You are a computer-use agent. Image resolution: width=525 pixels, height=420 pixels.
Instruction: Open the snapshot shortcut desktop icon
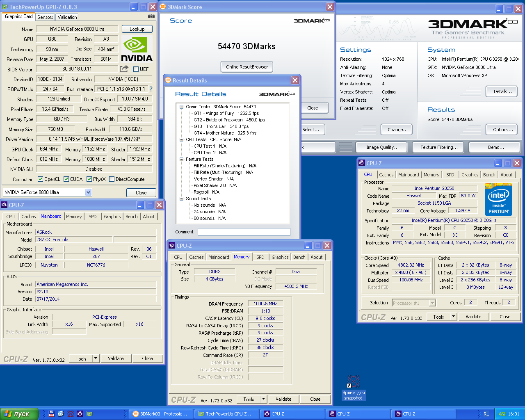click(x=353, y=387)
